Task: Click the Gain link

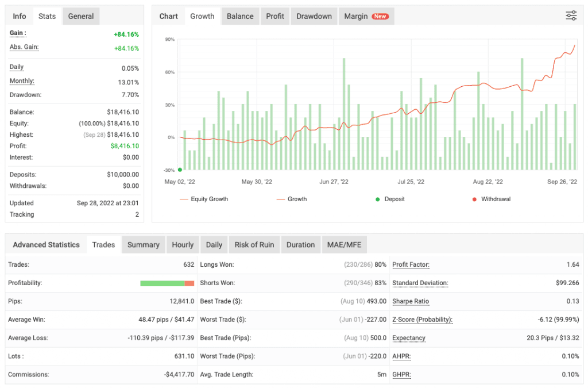Action: (17, 33)
